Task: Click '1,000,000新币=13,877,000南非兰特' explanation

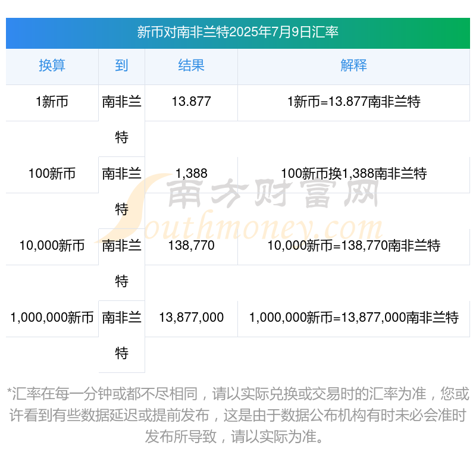Action: pos(353,318)
